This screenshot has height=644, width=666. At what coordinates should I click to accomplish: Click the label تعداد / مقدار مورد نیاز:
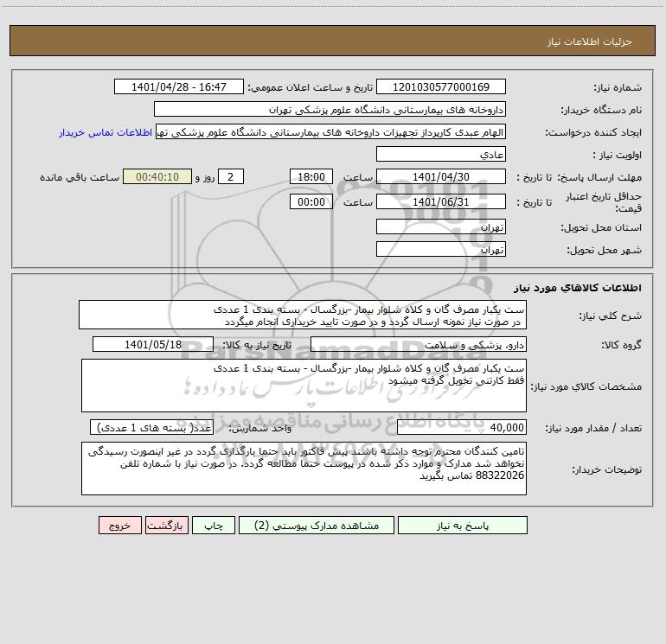tap(593, 429)
